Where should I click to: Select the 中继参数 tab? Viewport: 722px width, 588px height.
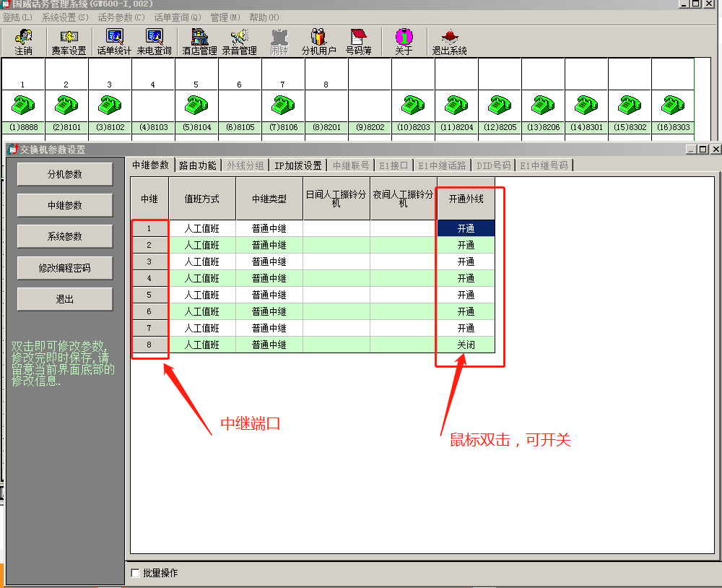pyautogui.click(x=151, y=165)
